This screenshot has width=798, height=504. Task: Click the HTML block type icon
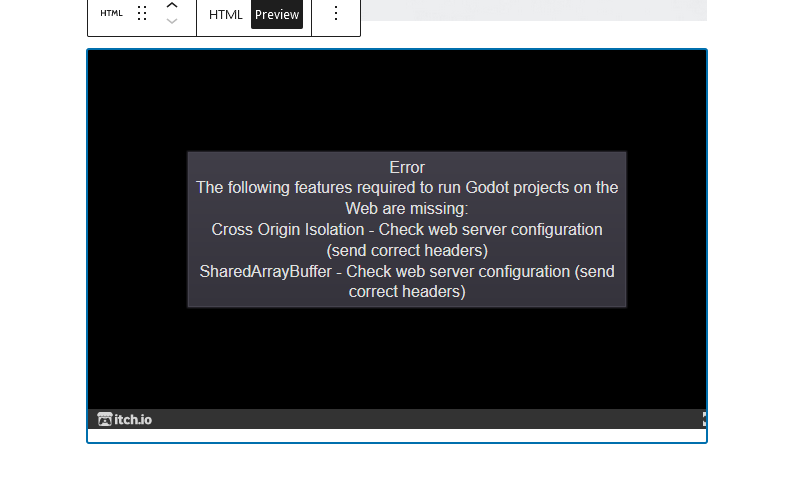click(111, 13)
